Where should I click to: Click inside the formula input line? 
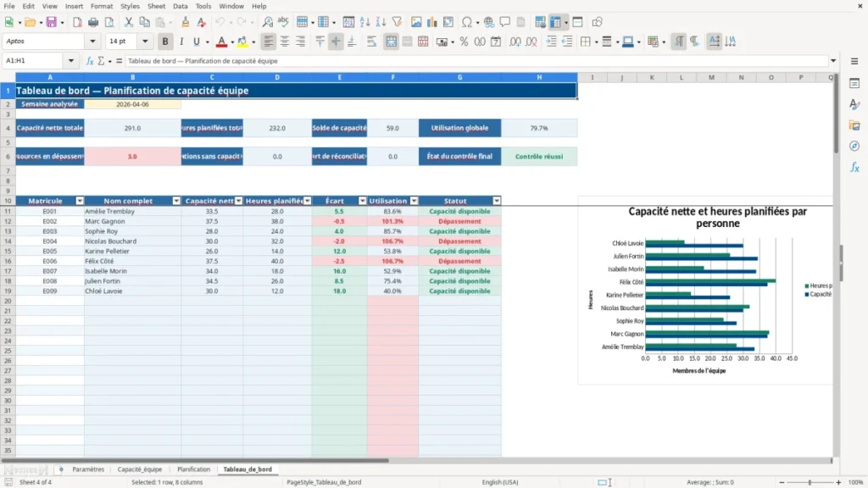[x=476, y=61]
